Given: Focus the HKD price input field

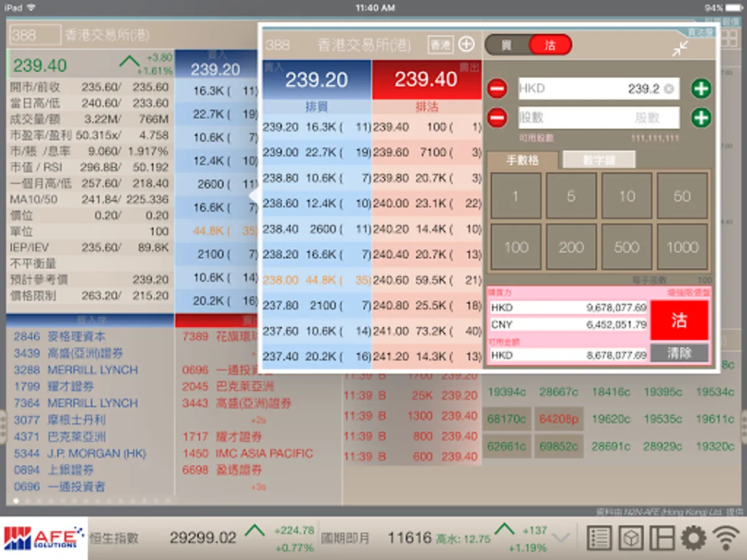Looking at the screenshot, I should click(x=598, y=89).
